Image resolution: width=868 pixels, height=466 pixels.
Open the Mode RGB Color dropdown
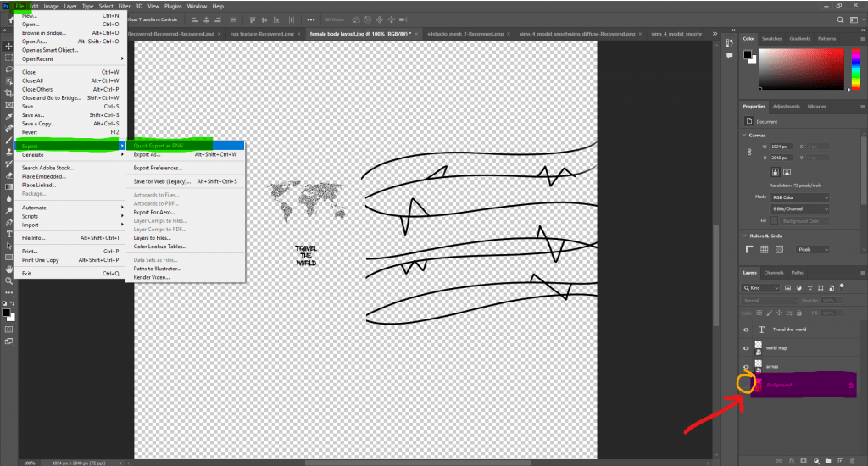click(799, 197)
